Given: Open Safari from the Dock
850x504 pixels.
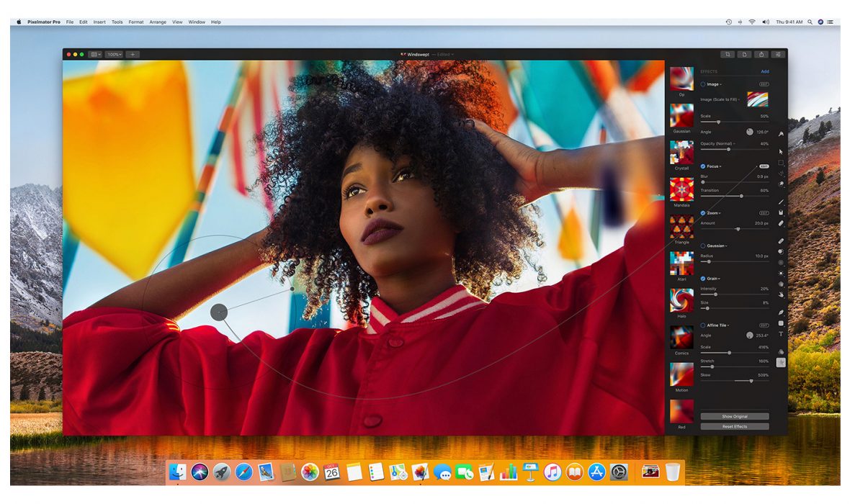Looking at the screenshot, I should 243,472.
